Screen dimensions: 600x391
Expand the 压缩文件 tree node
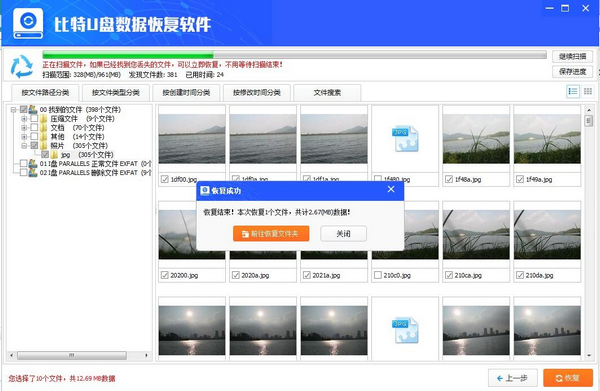pyautogui.click(x=24, y=119)
